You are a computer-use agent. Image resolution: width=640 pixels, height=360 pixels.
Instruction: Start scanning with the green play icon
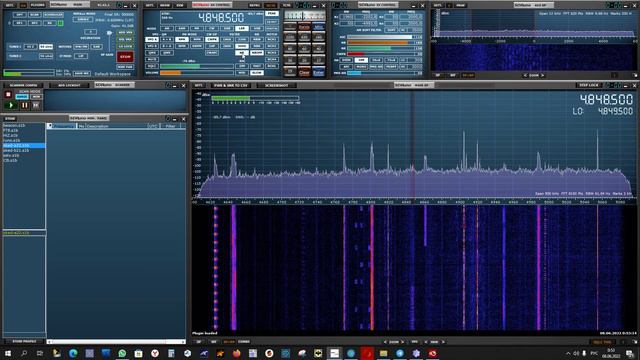click(x=11, y=105)
